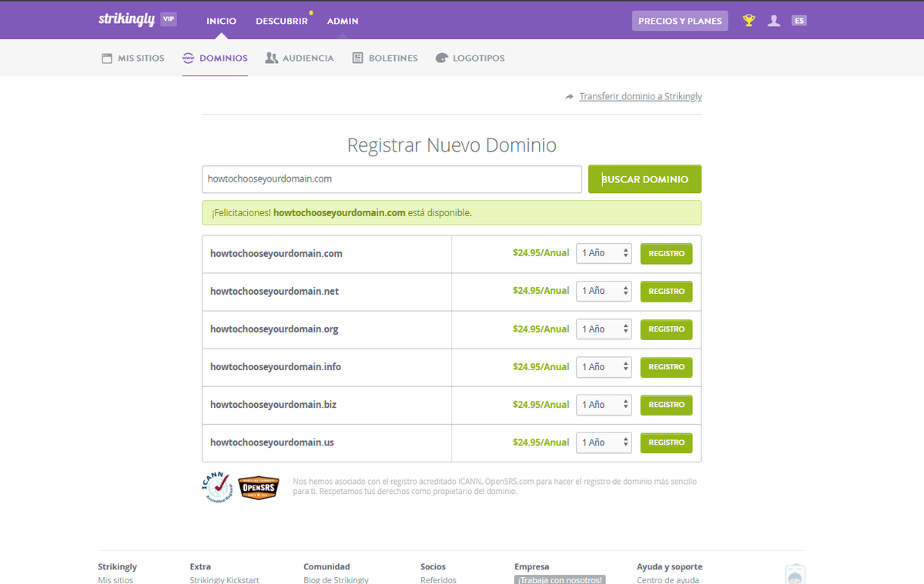This screenshot has width=924, height=584.
Task: Register howtochooseyourdomain.biz with REGISTRO button
Action: 667,405
